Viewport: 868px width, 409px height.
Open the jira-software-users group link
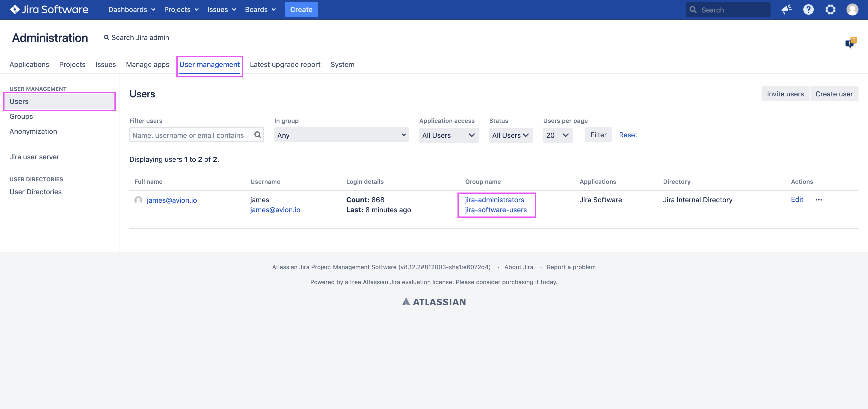click(x=496, y=210)
